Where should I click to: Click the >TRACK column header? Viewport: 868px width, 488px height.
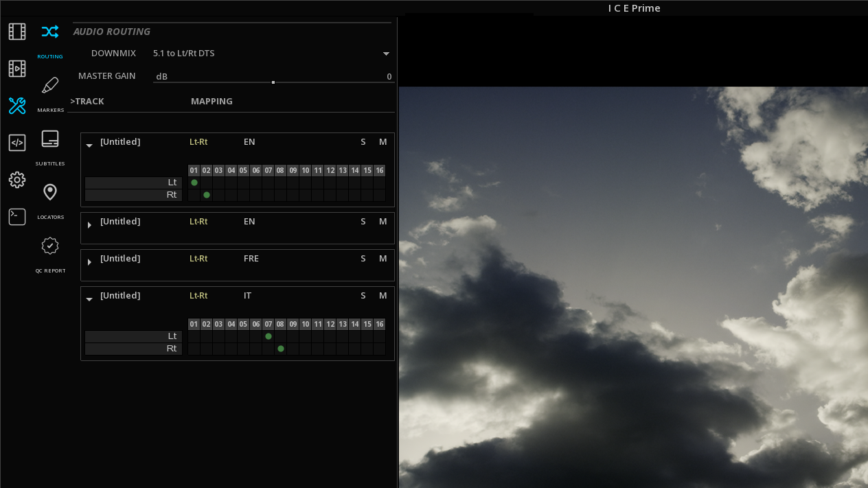87,102
